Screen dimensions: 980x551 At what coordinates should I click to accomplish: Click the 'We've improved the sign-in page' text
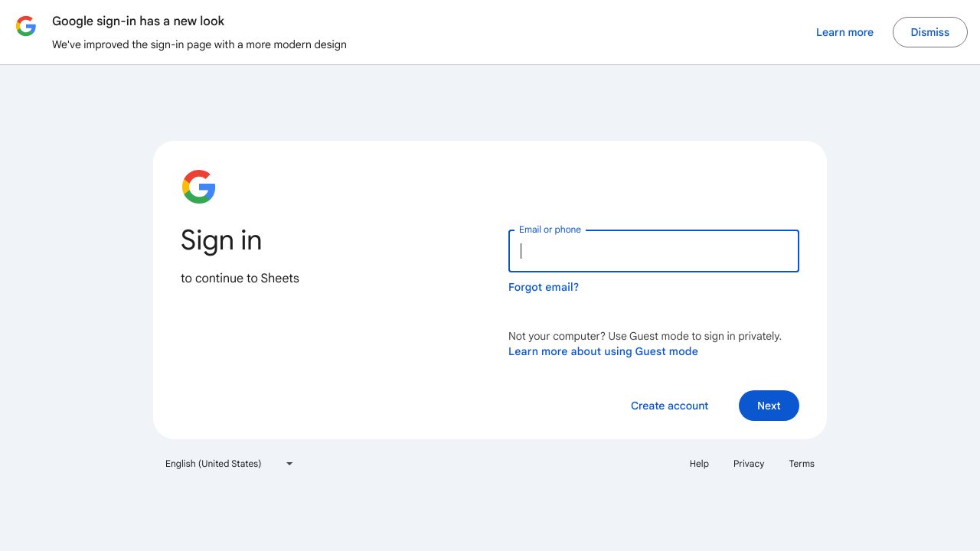[199, 44]
